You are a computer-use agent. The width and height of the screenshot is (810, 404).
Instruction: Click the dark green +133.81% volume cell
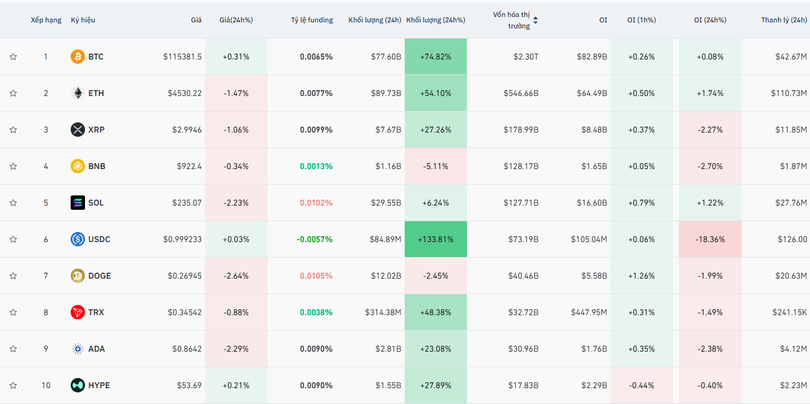coord(435,239)
